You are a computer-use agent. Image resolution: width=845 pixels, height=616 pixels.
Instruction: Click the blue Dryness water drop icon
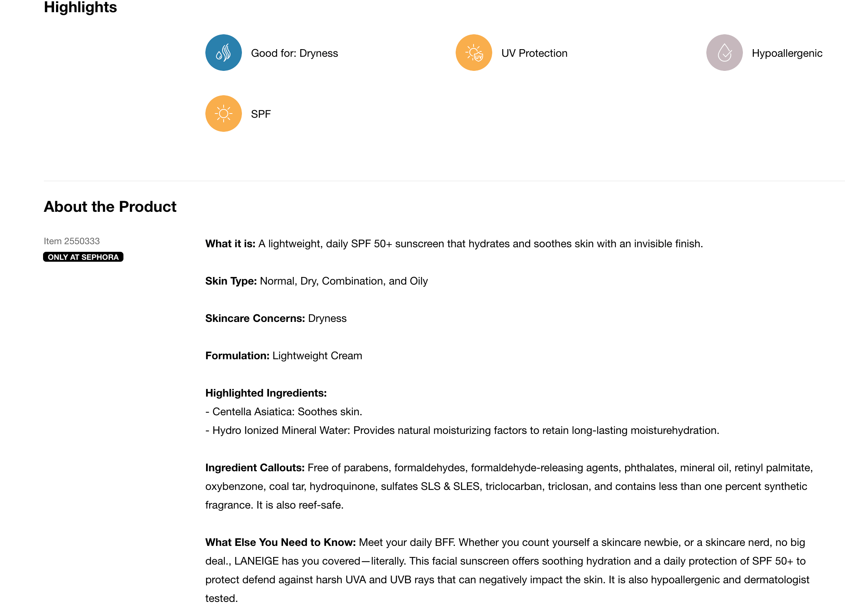coord(223,53)
